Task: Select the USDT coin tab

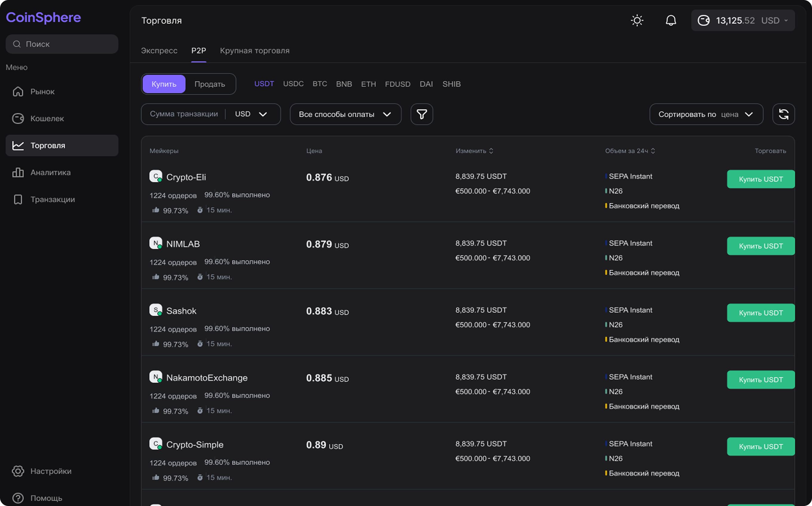Action: [264, 84]
